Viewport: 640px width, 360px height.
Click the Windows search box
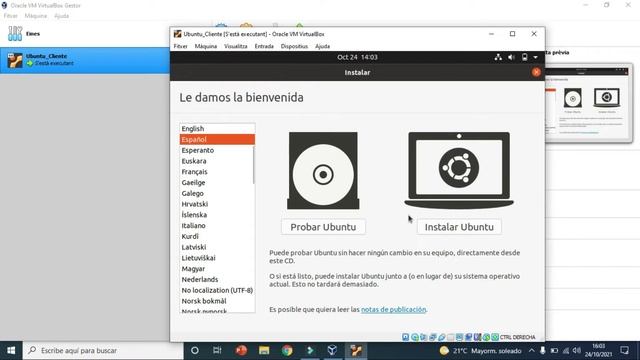pos(103,350)
